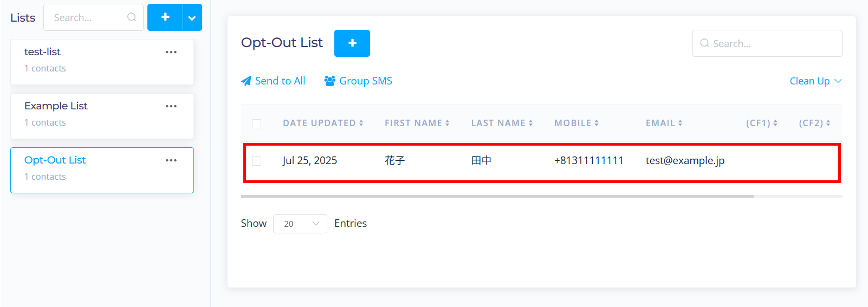Image resolution: width=868 pixels, height=307 pixels.
Task: Add a contact with the Opt-Out List plus button
Action: [352, 43]
